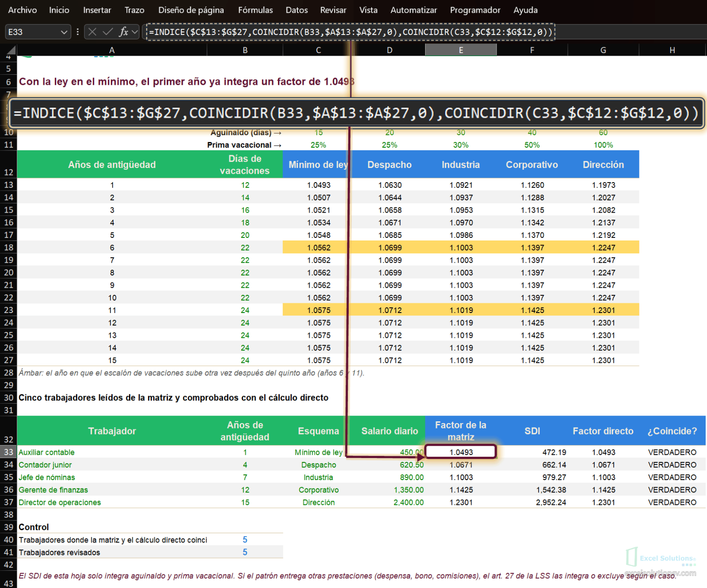Click the 'Mínimo de ley' column header
707x588 pixels.
[318, 164]
